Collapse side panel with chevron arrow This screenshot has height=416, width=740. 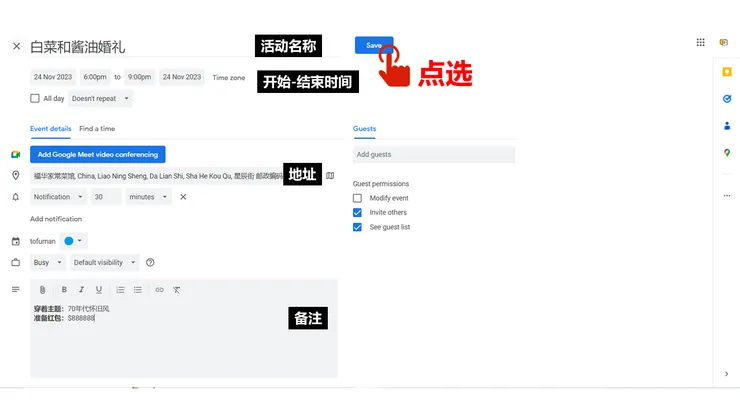[x=726, y=374]
